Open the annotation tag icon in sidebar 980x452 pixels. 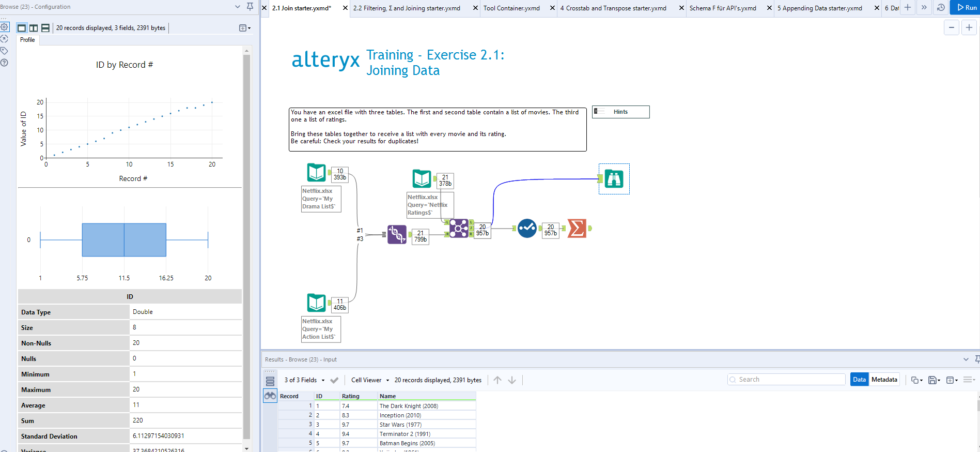[x=4, y=51]
